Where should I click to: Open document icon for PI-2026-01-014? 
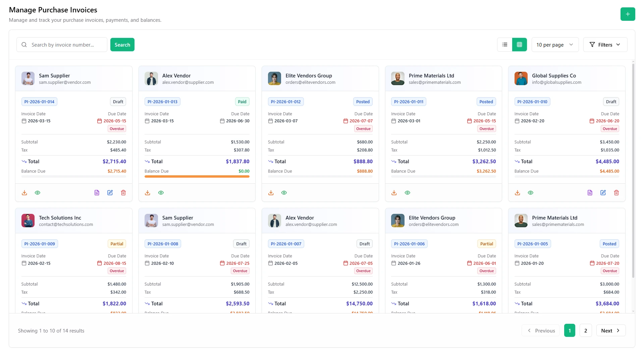click(97, 193)
